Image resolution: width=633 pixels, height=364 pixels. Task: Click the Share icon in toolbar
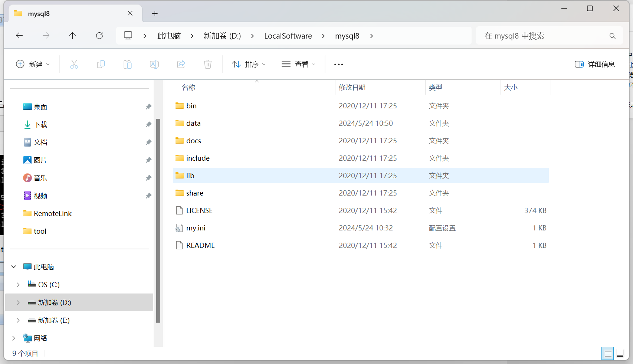181,64
